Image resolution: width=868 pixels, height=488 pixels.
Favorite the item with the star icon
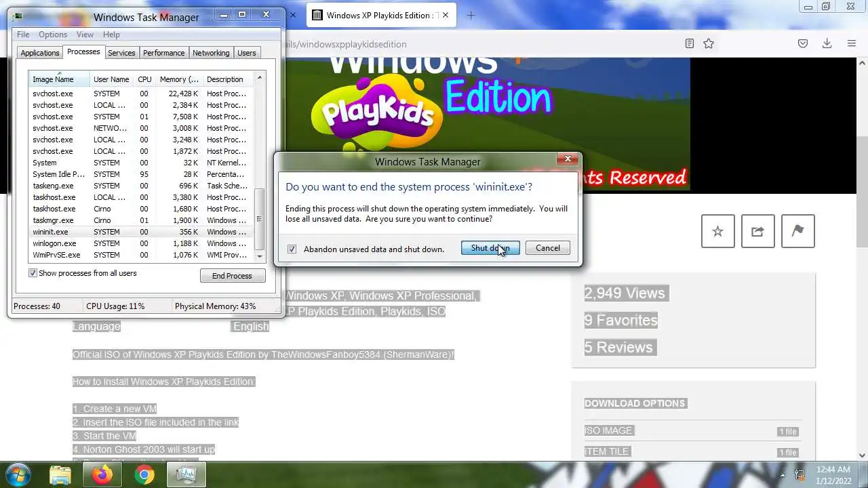(717, 231)
